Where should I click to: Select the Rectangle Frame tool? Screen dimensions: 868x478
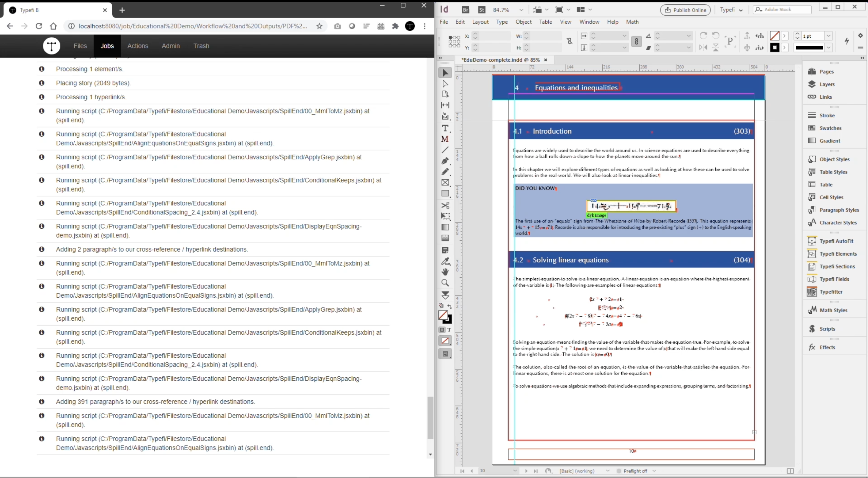pyautogui.click(x=445, y=182)
